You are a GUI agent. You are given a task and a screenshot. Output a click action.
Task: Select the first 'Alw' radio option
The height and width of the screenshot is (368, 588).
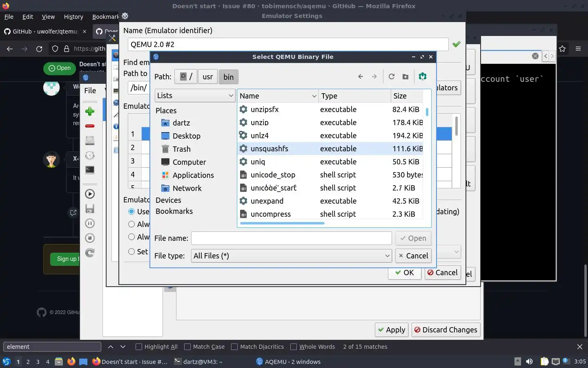pyautogui.click(x=131, y=224)
